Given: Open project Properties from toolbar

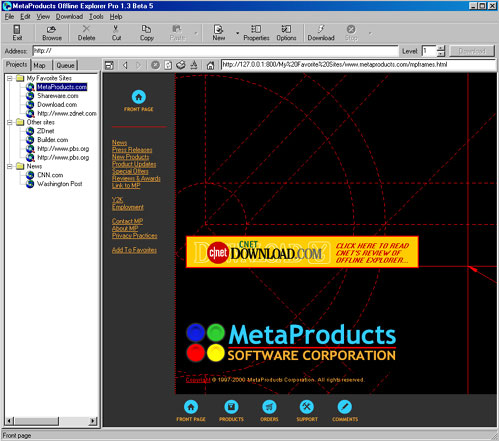Looking at the screenshot, I should point(256,33).
